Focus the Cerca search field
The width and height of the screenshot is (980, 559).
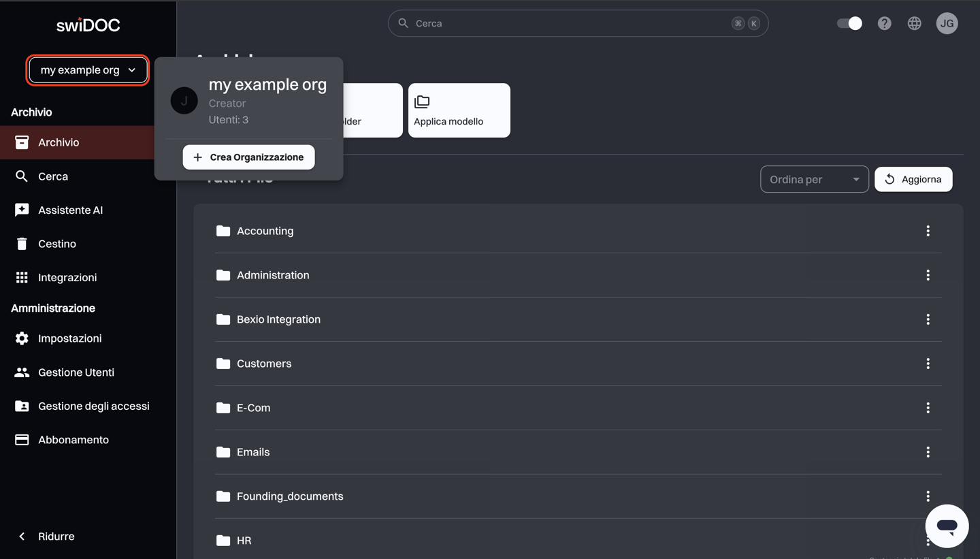coord(578,23)
